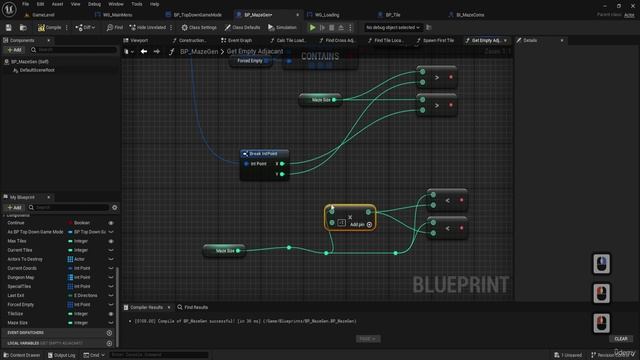The height and width of the screenshot is (360, 640).
Task: Open the Diff dropdown
Action: [85, 27]
